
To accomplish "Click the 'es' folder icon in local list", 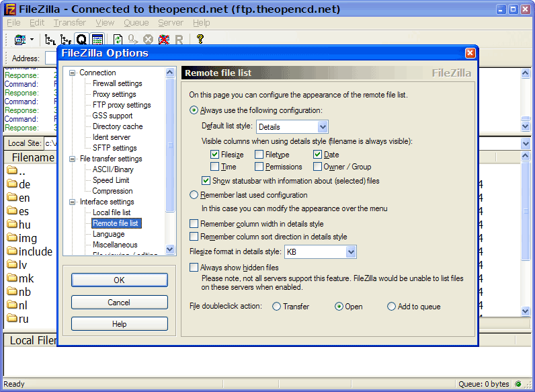I will click(x=12, y=210).
